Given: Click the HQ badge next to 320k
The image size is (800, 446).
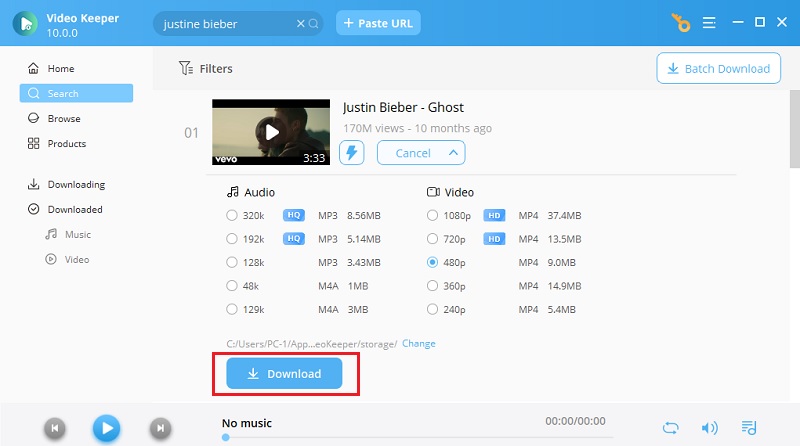Looking at the screenshot, I should coord(294,215).
